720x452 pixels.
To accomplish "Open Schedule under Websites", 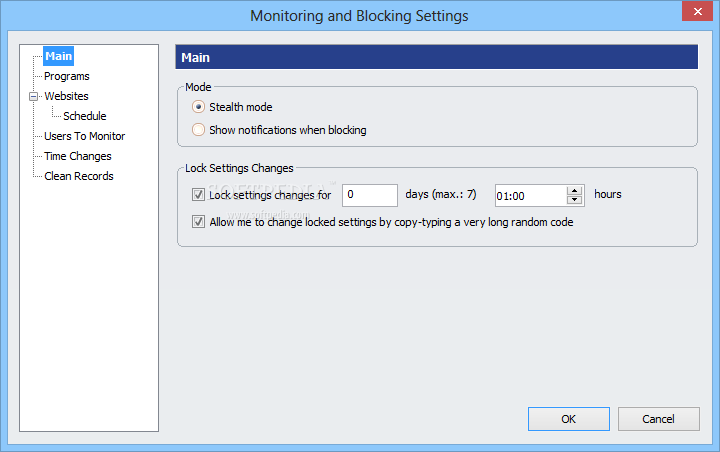I will point(84,116).
